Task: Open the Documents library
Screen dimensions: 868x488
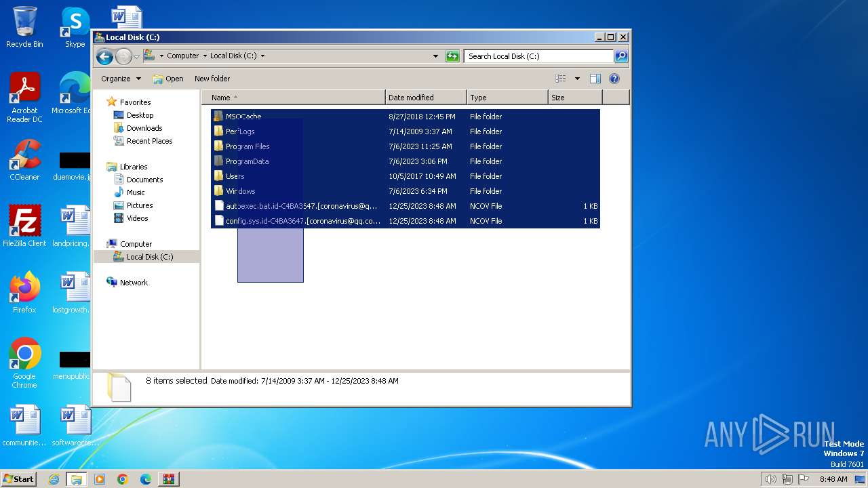Action: tap(144, 180)
